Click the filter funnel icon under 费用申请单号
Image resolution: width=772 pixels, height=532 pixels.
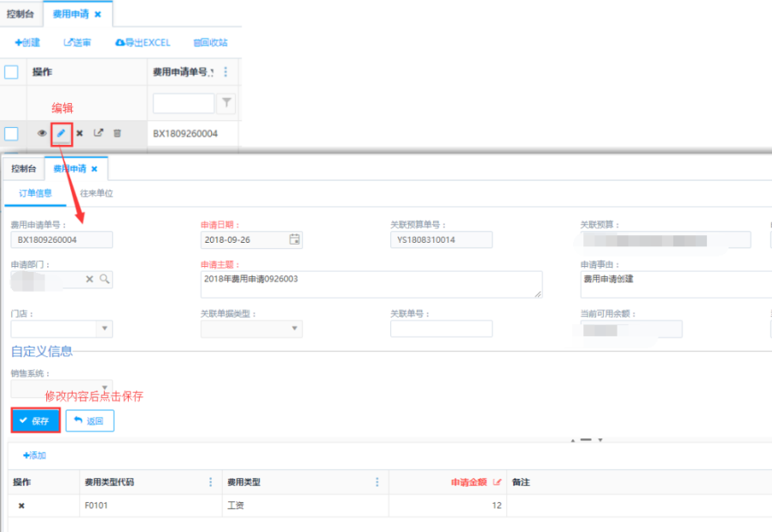pos(226,103)
